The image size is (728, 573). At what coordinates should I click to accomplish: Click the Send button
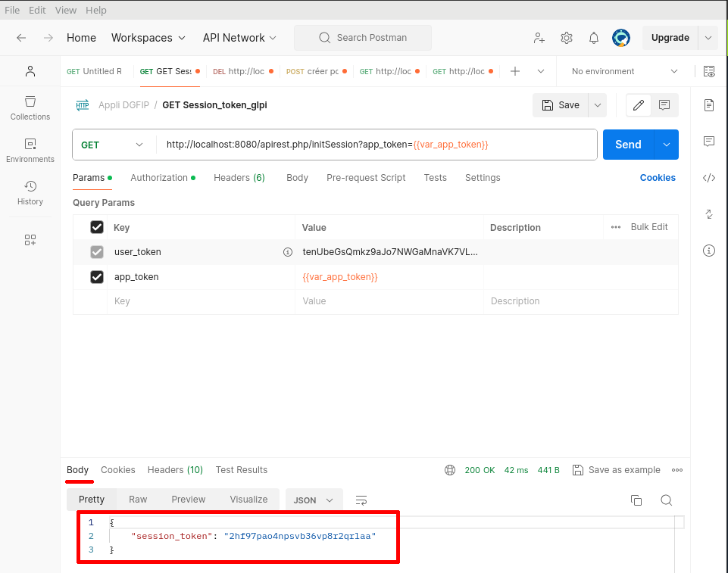628,145
